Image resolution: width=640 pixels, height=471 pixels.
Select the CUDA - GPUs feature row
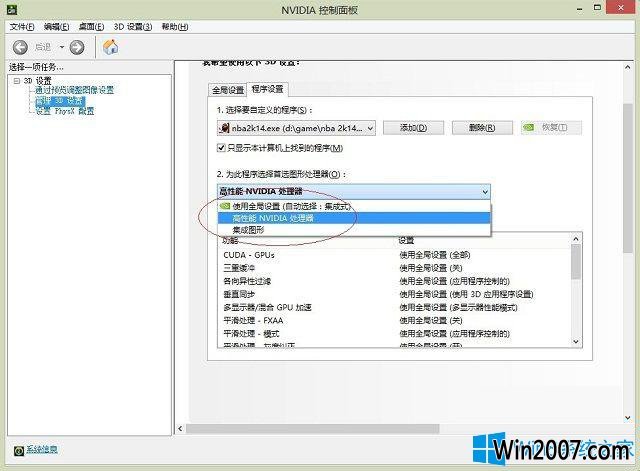[x=394, y=255]
